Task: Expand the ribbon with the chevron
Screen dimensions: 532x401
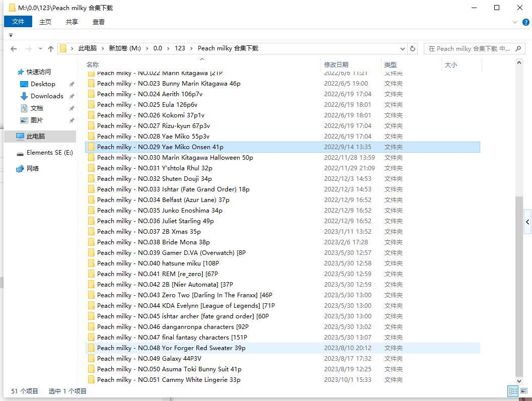Action: pyautogui.click(x=515, y=22)
